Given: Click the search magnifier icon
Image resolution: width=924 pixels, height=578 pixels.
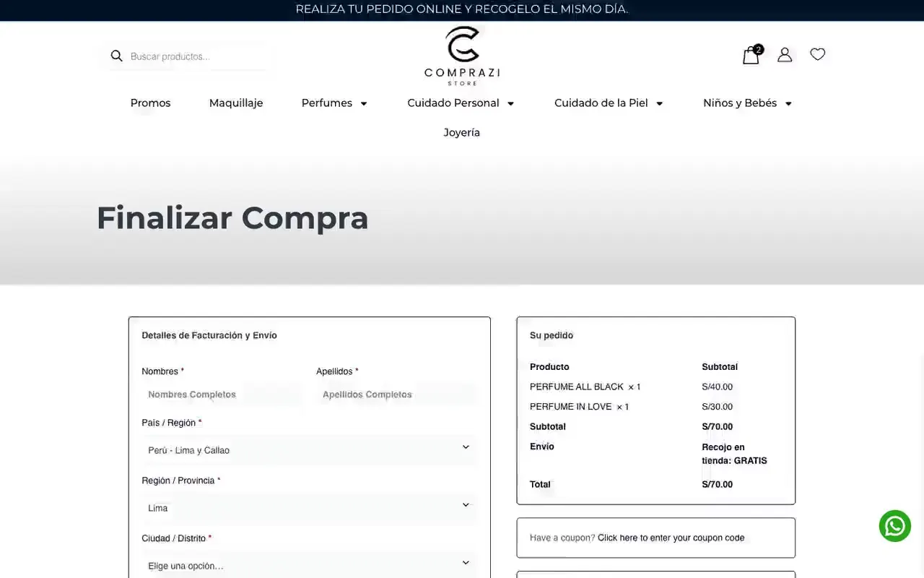Looking at the screenshot, I should [116, 56].
